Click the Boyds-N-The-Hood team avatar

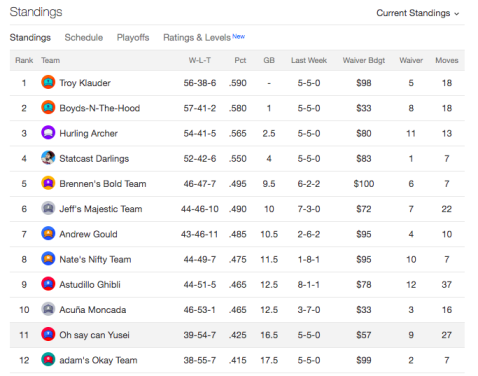(x=48, y=108)
